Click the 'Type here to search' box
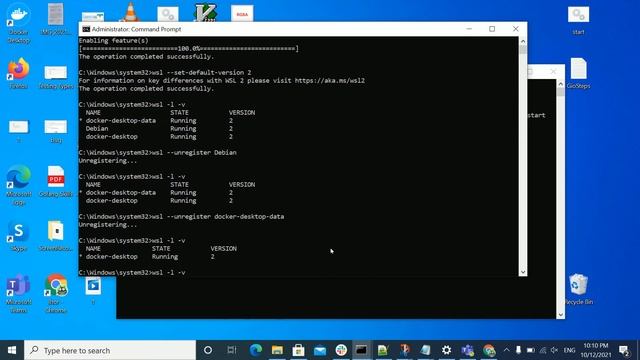This screenshot has height=360, width=640. click(x=110, y=350)
